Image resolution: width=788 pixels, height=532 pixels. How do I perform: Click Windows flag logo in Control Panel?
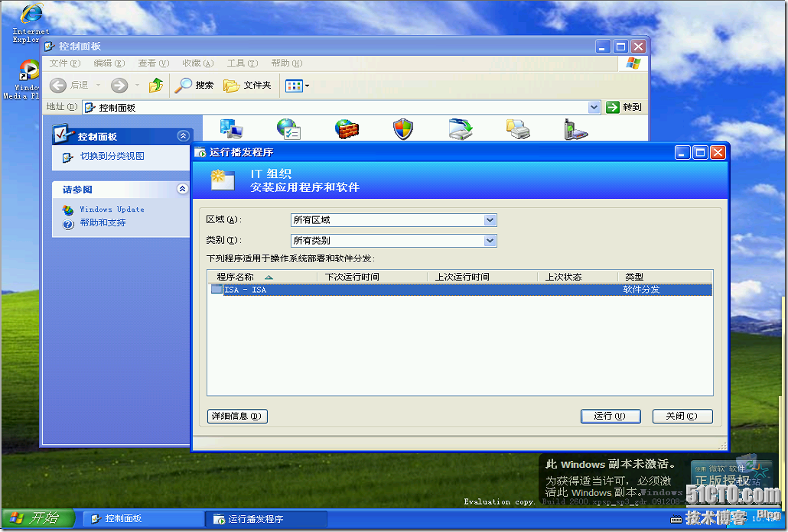click(x=633, y=63)
